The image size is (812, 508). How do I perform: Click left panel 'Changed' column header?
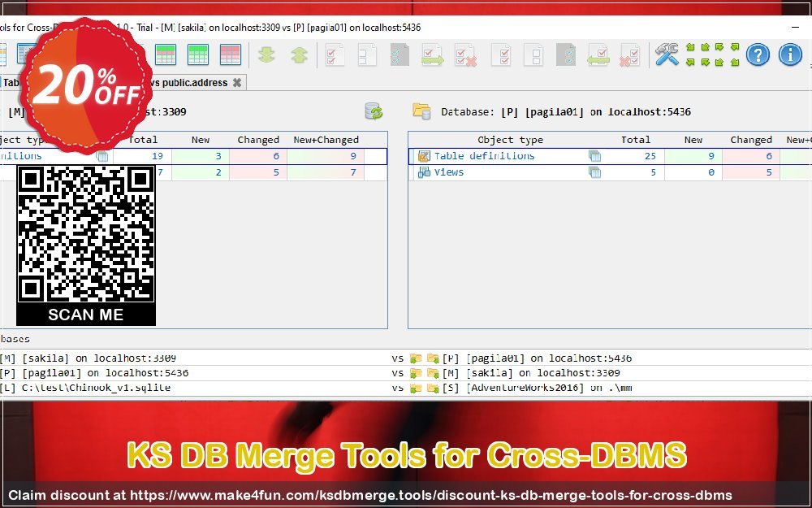click(x=258, y=140)
